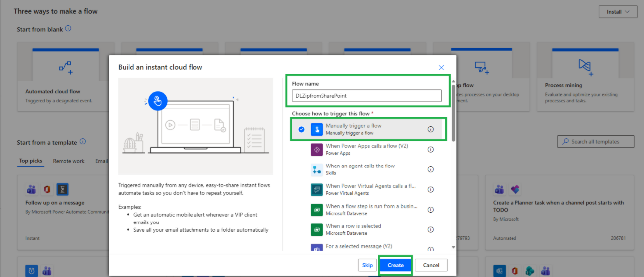Edit the Flow name text field

coord(367,96)
